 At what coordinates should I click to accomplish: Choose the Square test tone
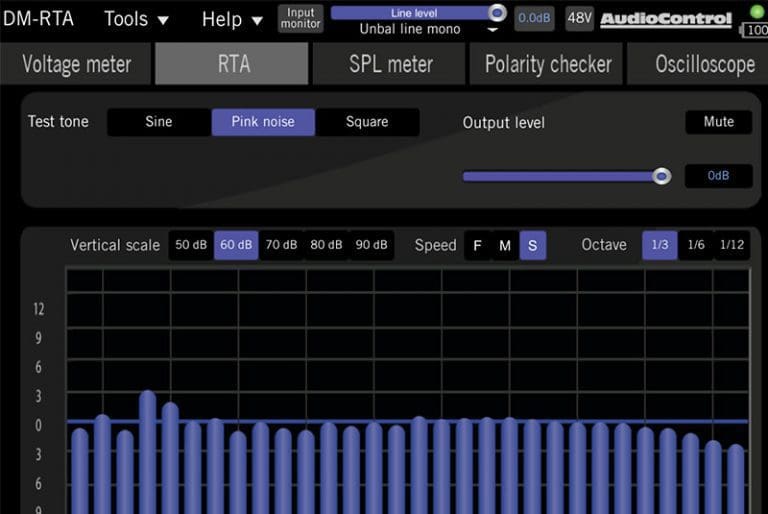tap(367, 122)
